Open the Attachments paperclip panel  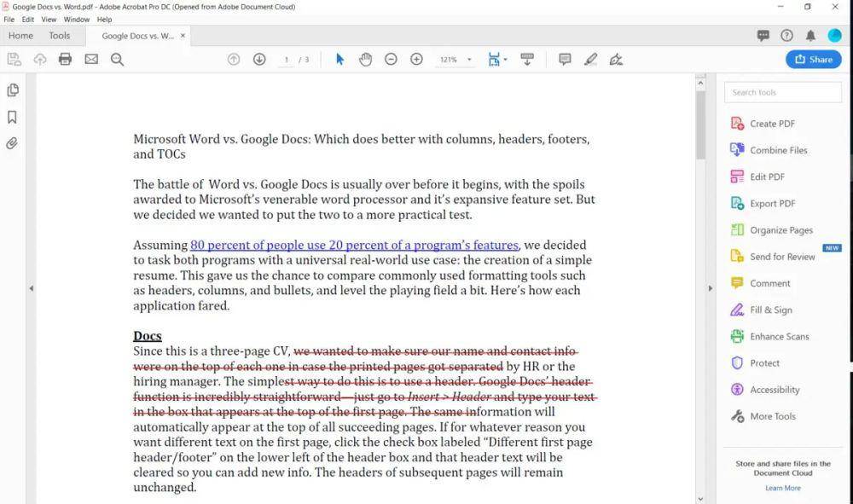[x=12, y=143]
